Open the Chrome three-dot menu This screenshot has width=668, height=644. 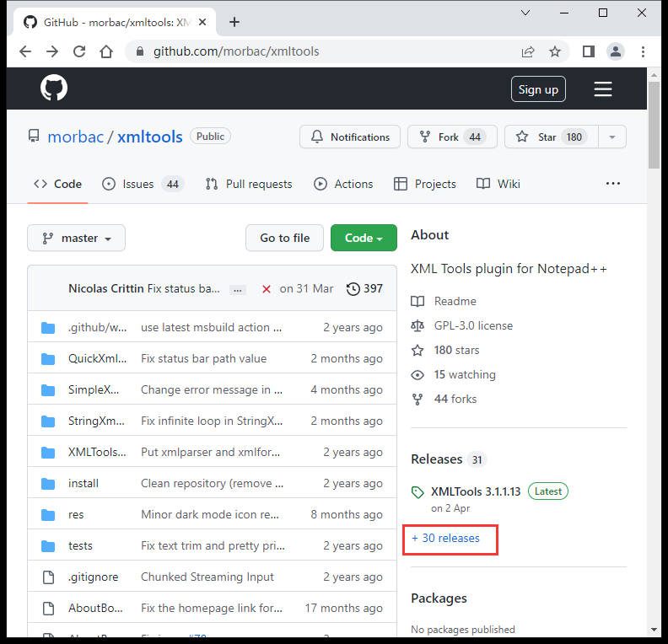click(x=643, y=51)
